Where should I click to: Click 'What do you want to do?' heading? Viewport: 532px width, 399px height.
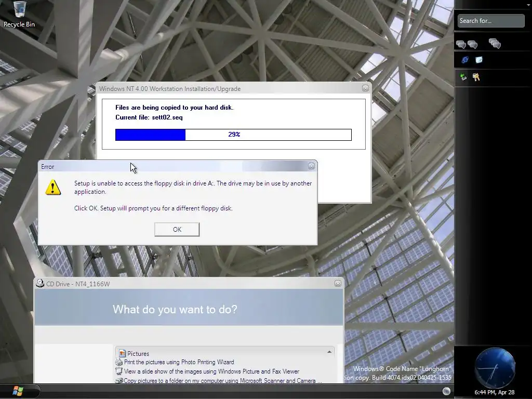[x=175, y=310]
